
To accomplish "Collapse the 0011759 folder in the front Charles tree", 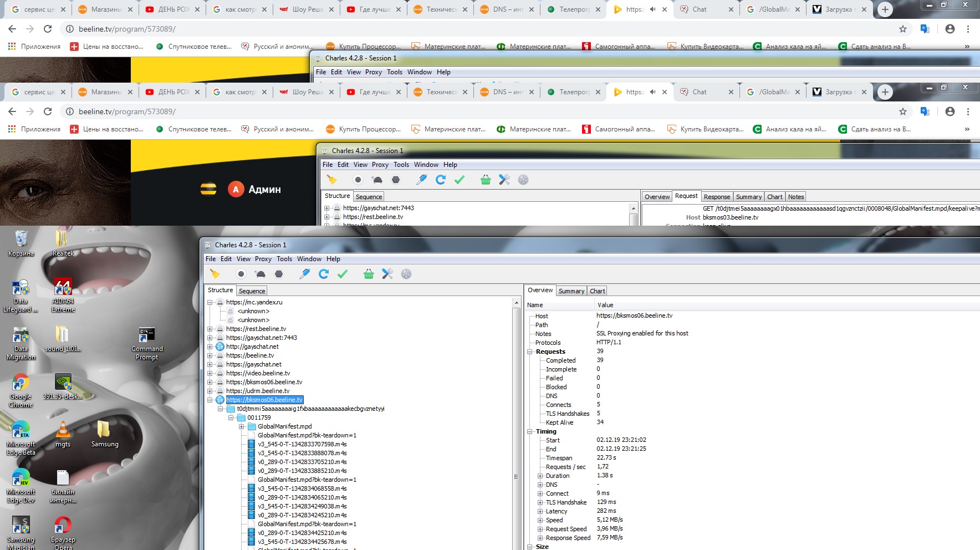I will point(231,417).
